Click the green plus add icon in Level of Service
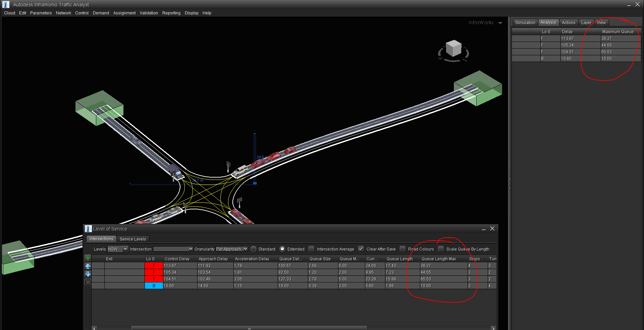 click(88, 258)
